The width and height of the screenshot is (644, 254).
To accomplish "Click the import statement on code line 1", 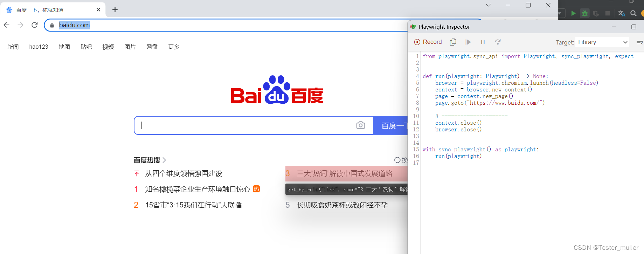I will pyautogui.click(x=528, y=56).
